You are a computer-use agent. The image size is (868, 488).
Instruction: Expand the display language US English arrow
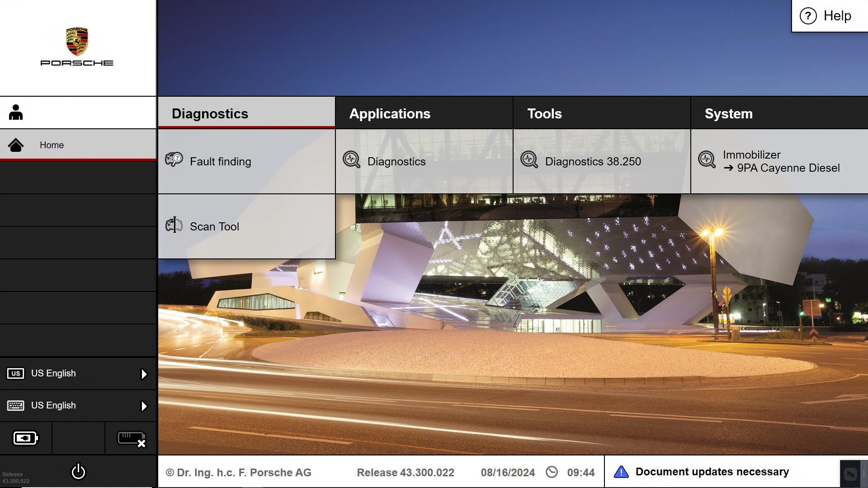coord(144,374)
